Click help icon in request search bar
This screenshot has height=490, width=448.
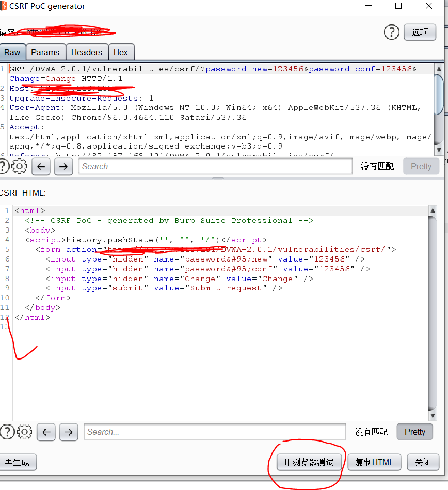4,166
